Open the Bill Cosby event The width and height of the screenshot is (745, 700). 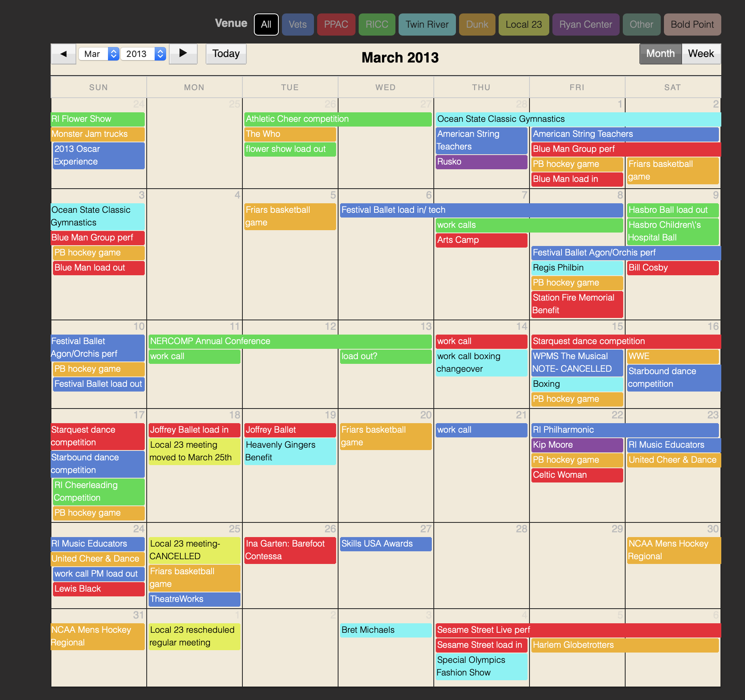[x=672, y=268]
